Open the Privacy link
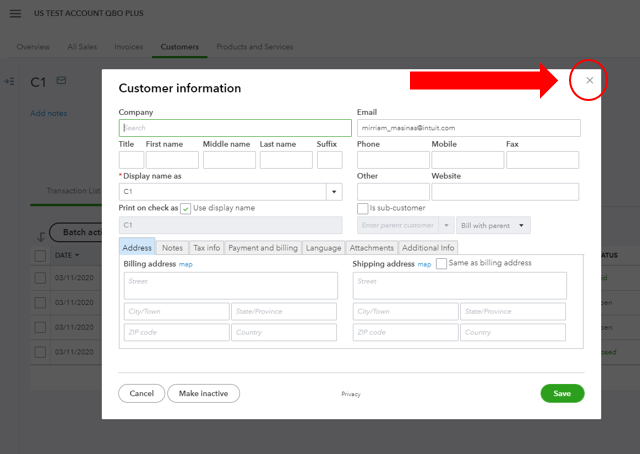This screenshot has width=640, height=454. 351,394
